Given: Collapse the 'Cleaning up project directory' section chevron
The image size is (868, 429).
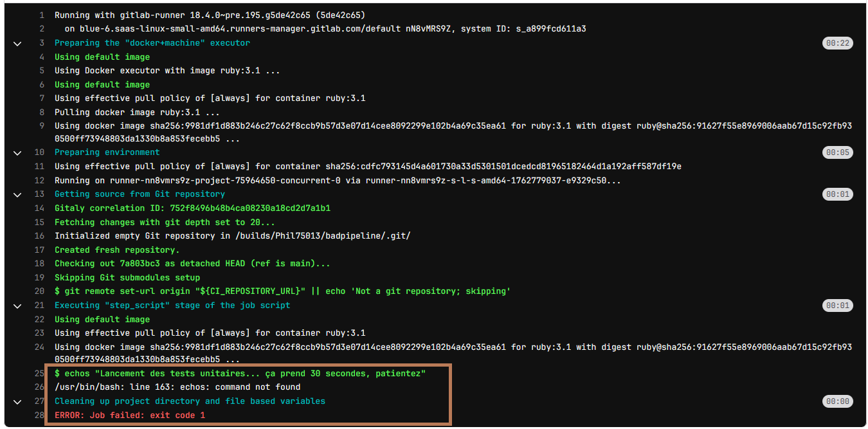Looking at the screenshot, I should click(x=17, y=401).
